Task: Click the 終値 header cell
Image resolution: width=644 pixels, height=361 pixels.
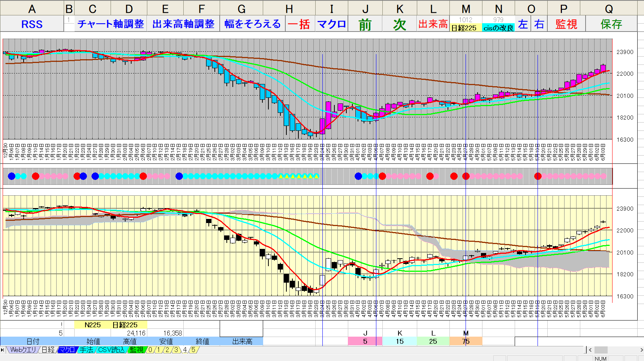Action: click(x=202, y=341)
